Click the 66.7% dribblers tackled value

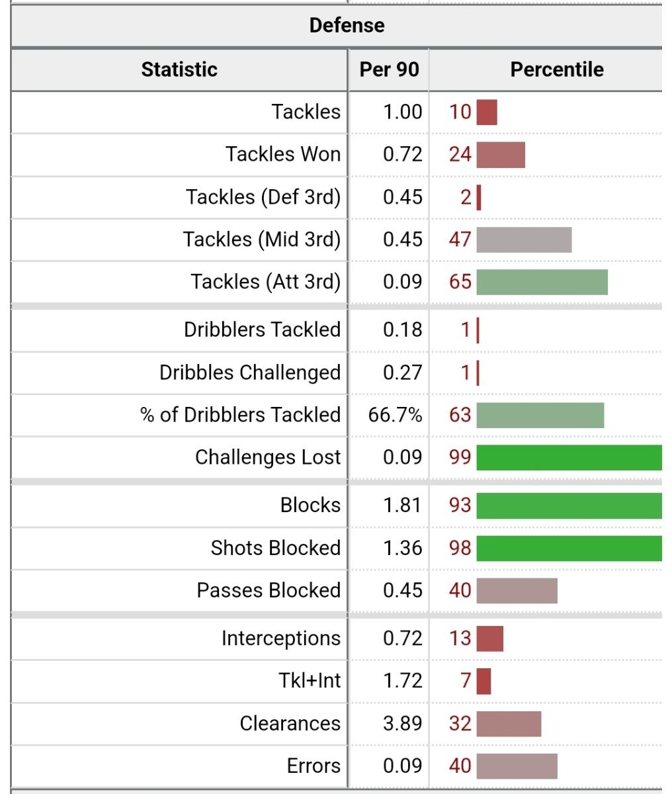coord(396,415)
